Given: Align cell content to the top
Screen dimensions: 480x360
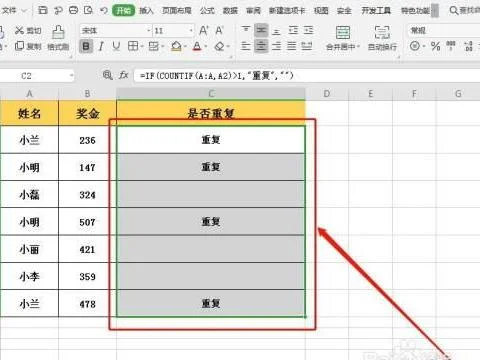Looking at the screenshot, I should point(246,30).
